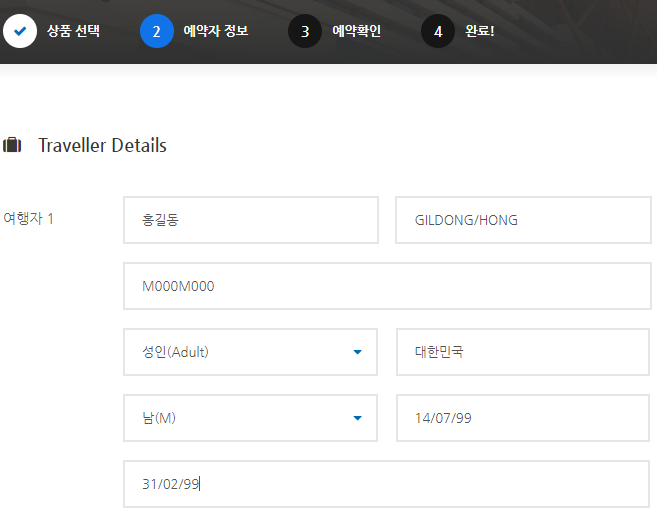The height and width of the screenshot is (515, 657).
Task: Click the step 4 number circle
Action: (x=438, y=31)
